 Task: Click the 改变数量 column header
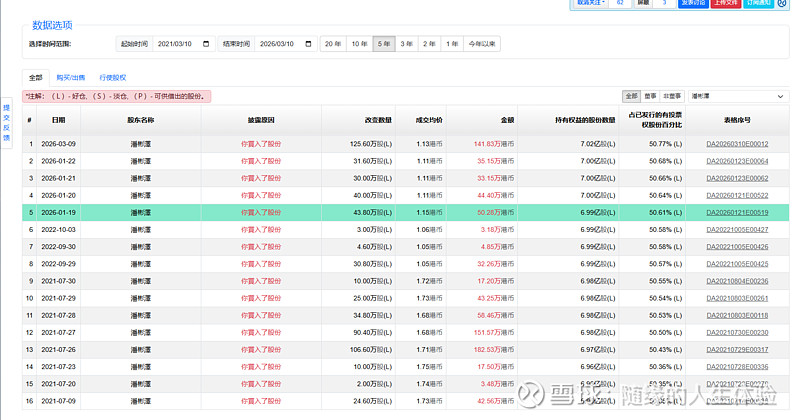tap(378, 120)
